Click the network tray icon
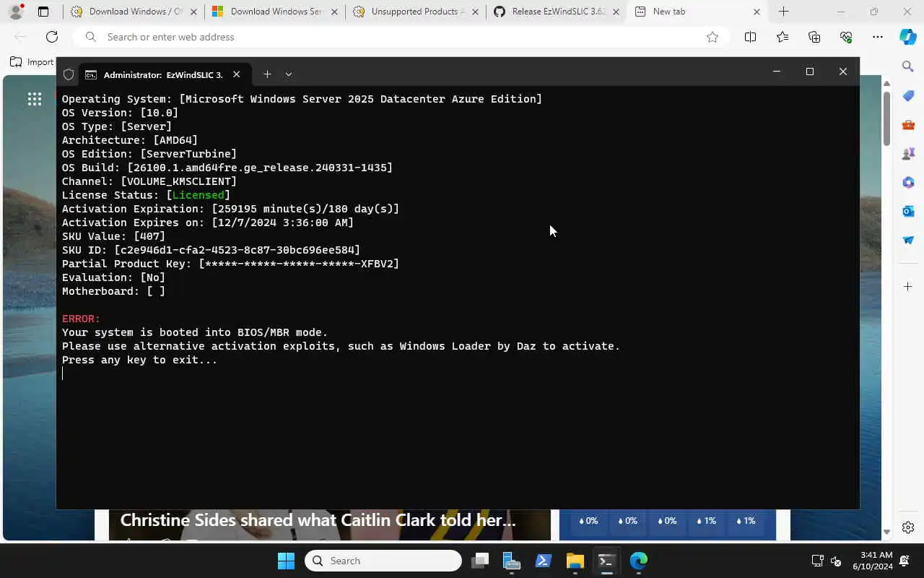Image resolution: width=924 pixels, height=578 pixels. tap(817, 561)
